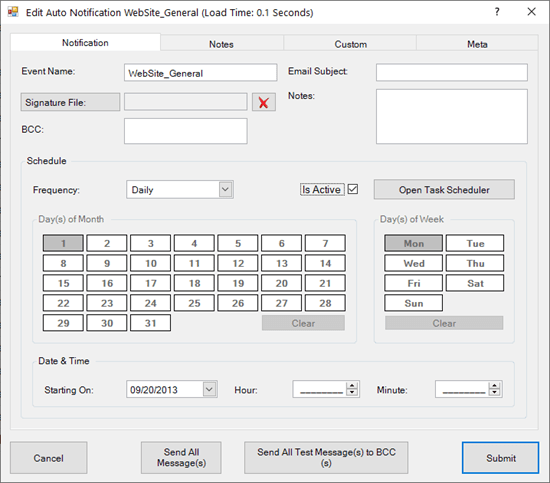550x483 pixels.
Task: Toggle Thu day of week
Action: pyautogui.click(x=475, y=263)
